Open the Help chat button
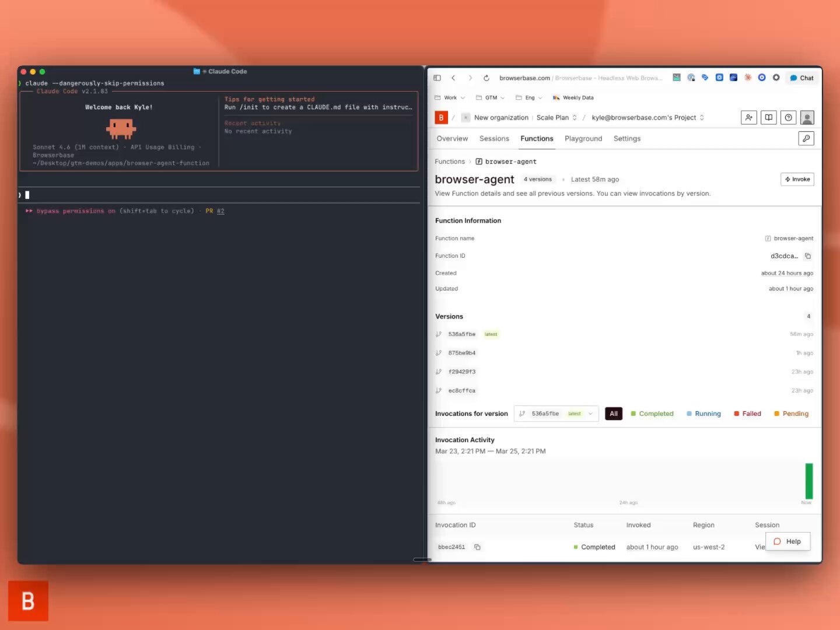 [787, 541]
